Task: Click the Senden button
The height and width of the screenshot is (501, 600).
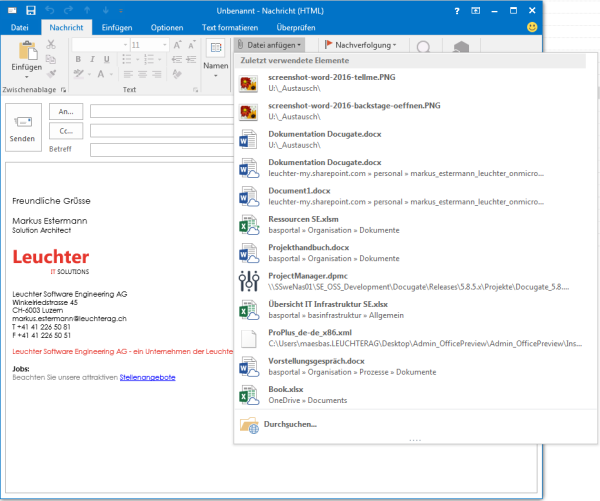Action: tap(23, 127)
